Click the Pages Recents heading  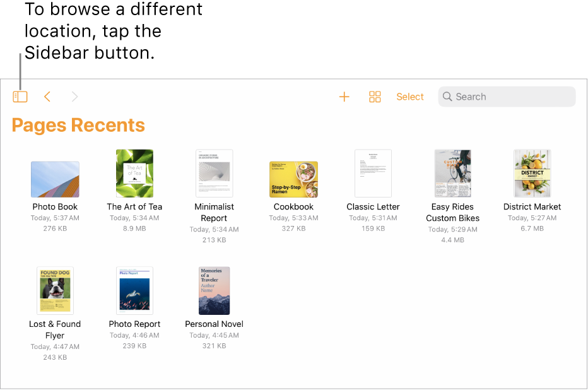pos(78,125)
